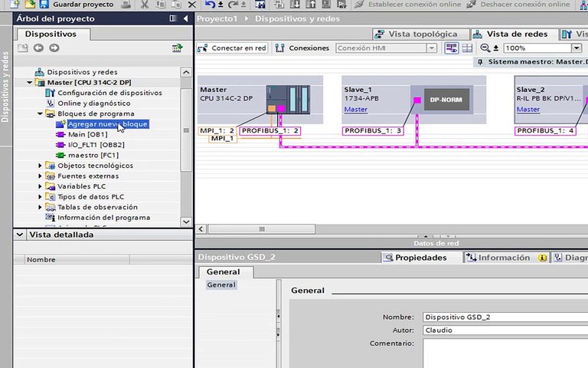This screenshot has height=368, width=588.
Task: Click the download to device icon
Action: (295, 5)
